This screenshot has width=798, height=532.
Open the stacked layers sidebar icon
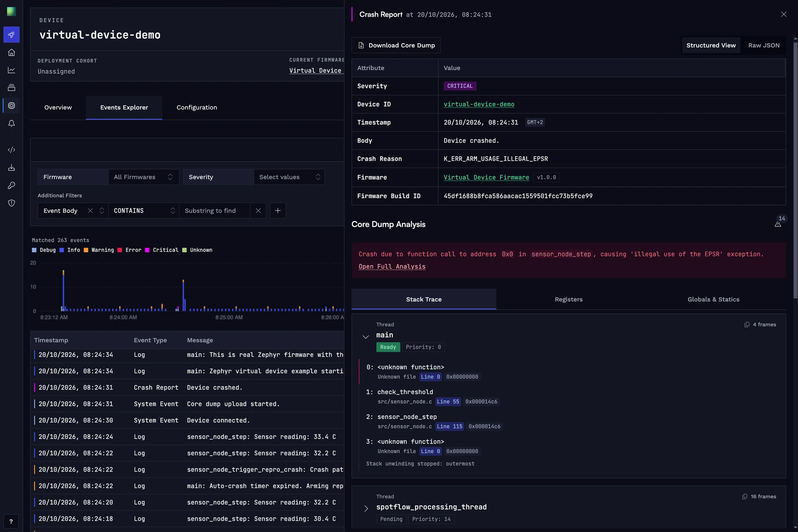pos(11,88)
